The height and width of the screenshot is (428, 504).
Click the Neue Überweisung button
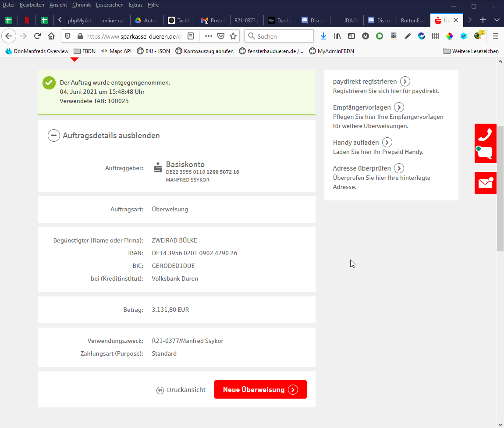tap(260, 390)
